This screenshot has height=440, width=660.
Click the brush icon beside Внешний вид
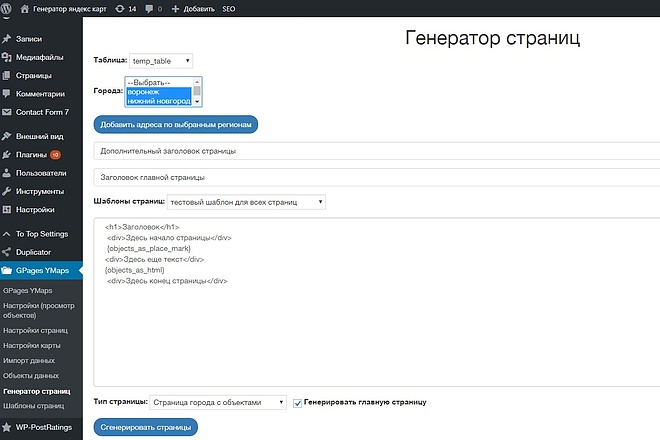[6, 136]
